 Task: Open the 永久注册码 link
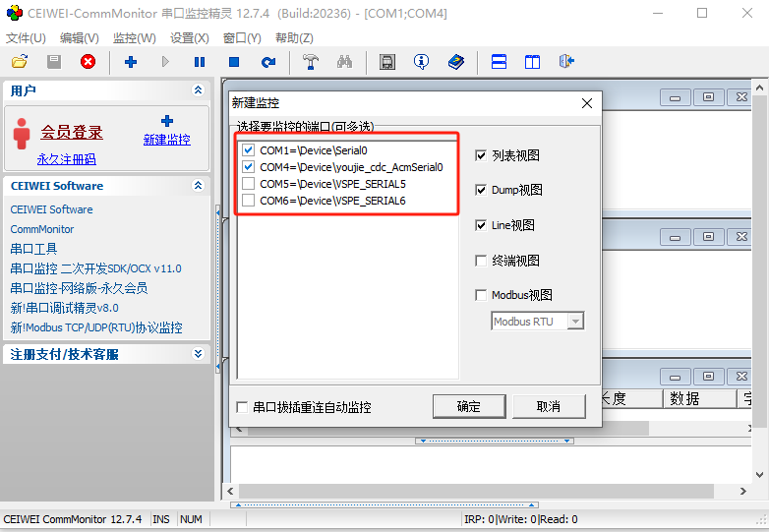67,158
